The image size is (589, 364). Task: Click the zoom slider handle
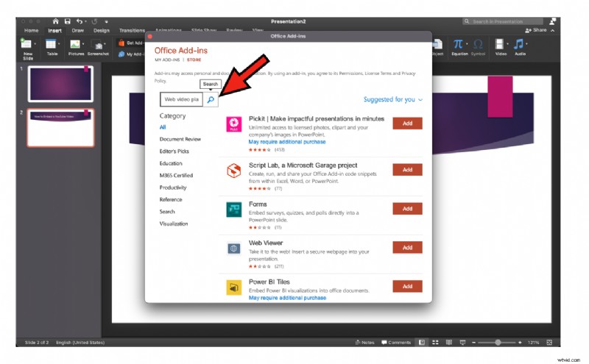coord(498,343)
